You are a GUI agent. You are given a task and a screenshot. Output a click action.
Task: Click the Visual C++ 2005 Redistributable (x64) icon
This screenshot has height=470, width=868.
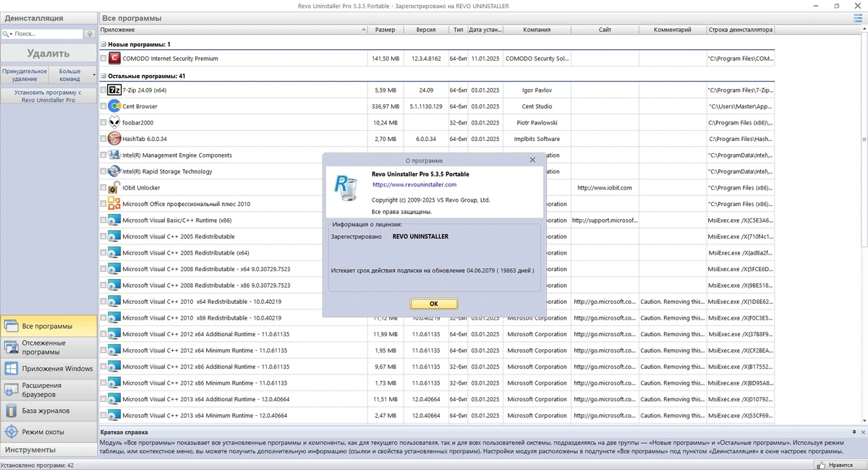click(114, 252)
